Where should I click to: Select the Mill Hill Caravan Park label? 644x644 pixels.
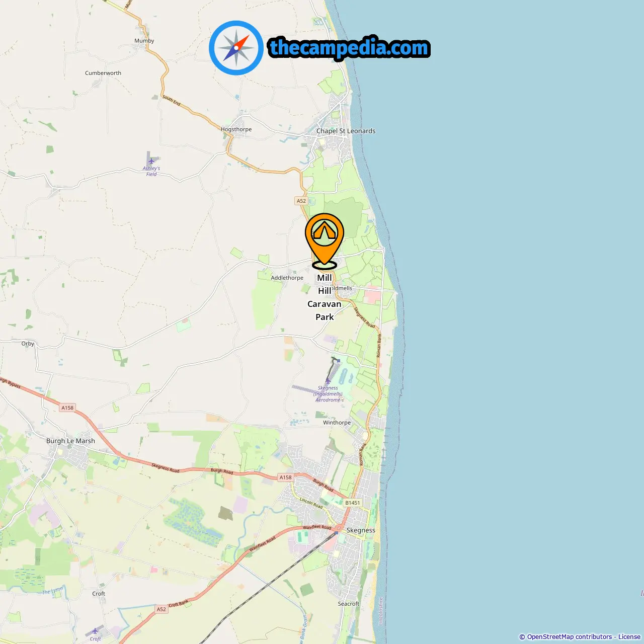[x=325, y=297]
